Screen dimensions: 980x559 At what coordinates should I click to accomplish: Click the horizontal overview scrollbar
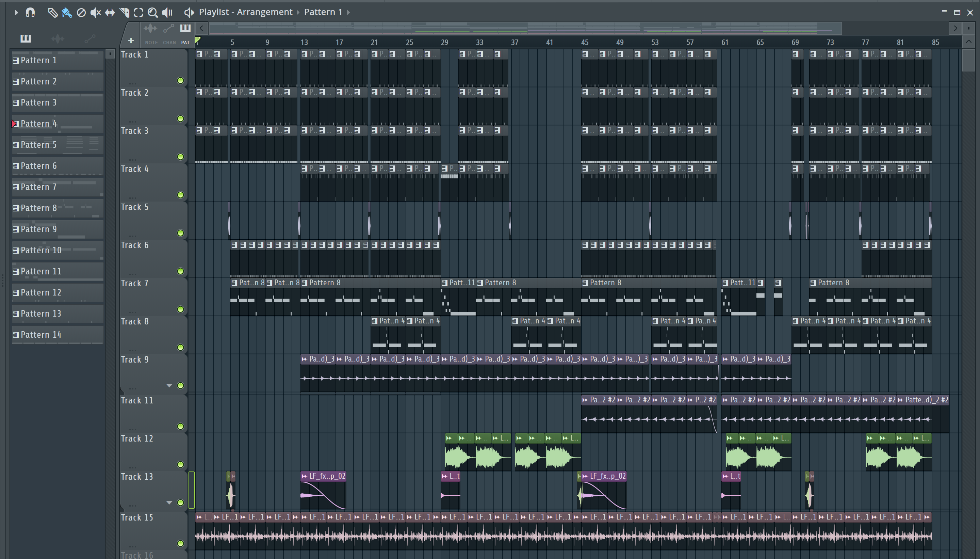pos(525,28)
